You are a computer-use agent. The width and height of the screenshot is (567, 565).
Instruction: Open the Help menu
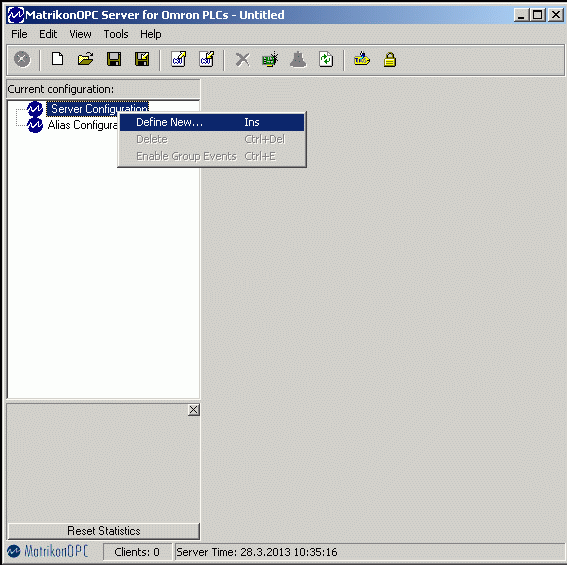click(x=151, y=34)
